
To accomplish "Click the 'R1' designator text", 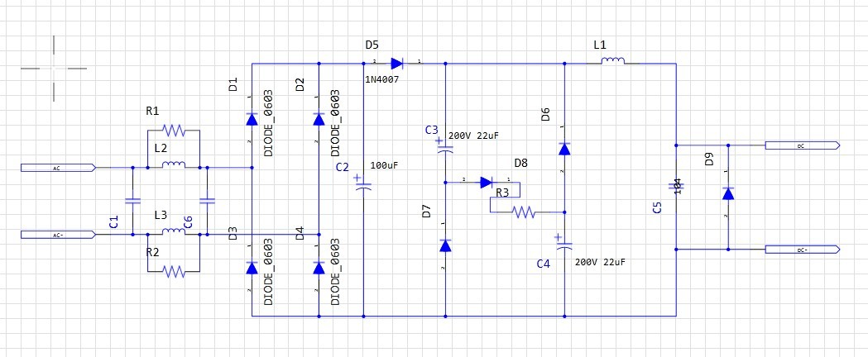I will pyautogui.click(x=153, y=111).
